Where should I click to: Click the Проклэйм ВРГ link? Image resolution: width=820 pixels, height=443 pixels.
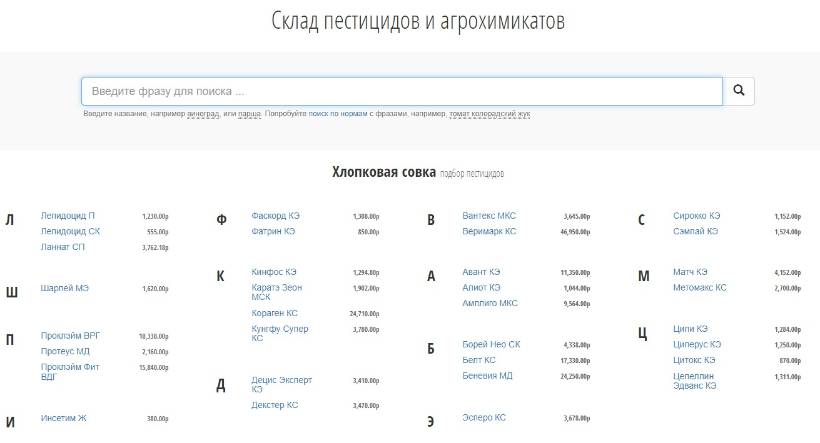tap(69, 336)
